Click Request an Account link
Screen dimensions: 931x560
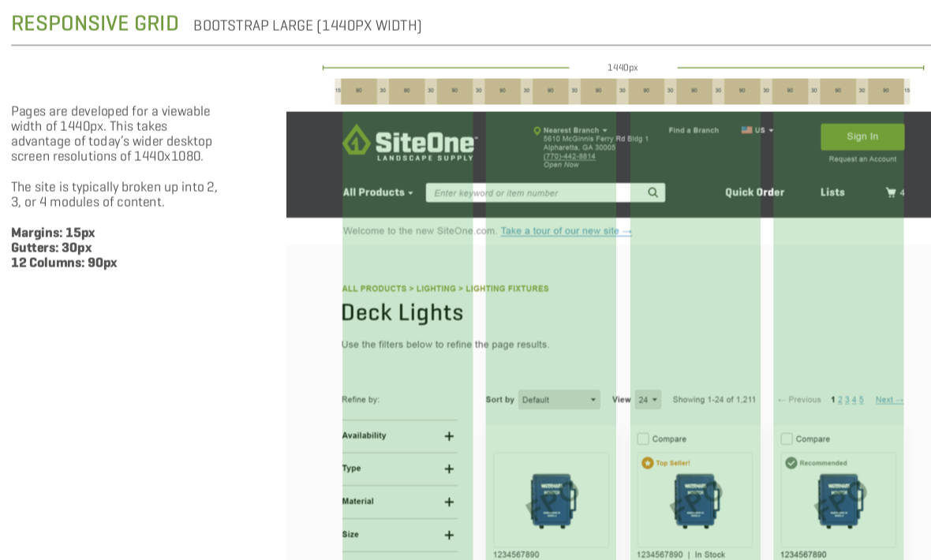click(x=862, y=159)
